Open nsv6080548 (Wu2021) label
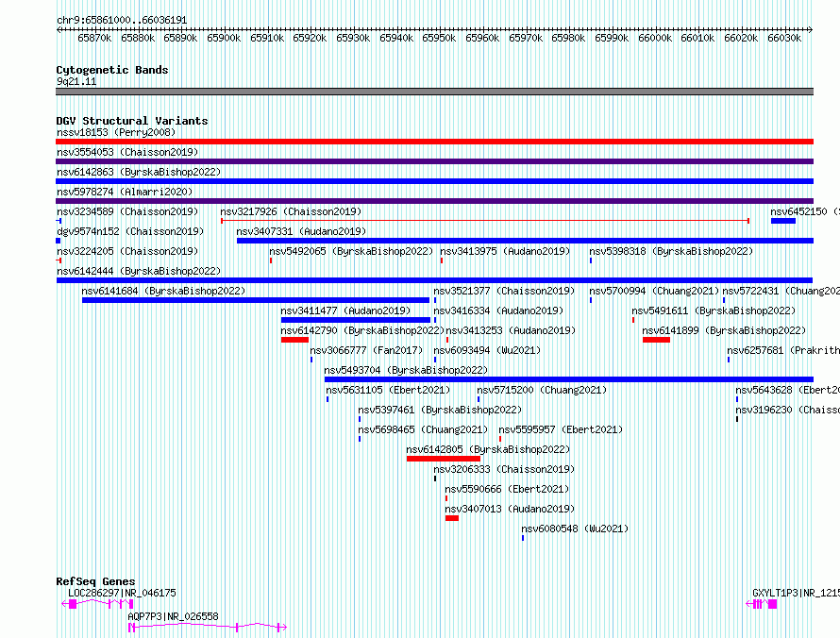 [x=575, y=529]
